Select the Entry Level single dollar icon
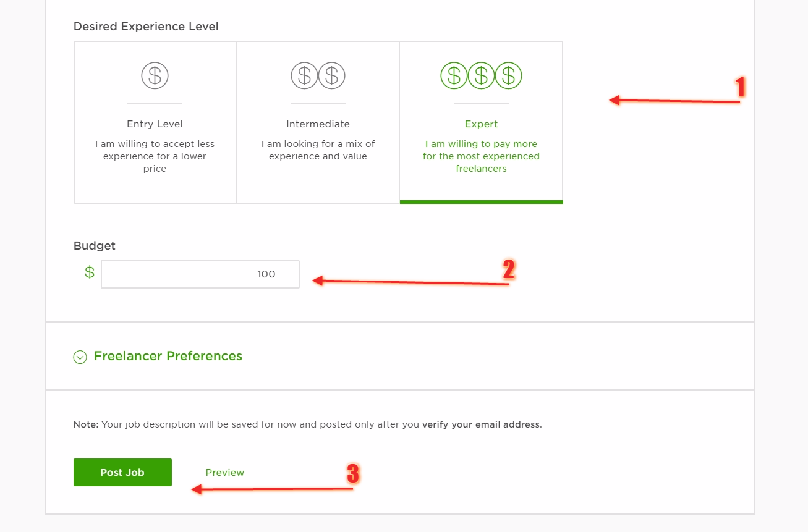This screenshot has width=808, height=532. pos(155,76)
